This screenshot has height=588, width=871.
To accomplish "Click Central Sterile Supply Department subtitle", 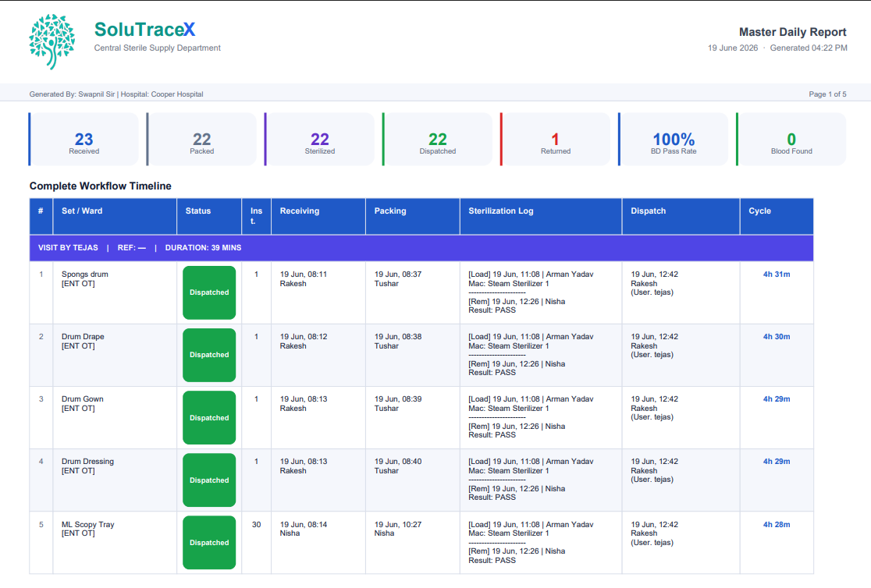I will point(157,48).
